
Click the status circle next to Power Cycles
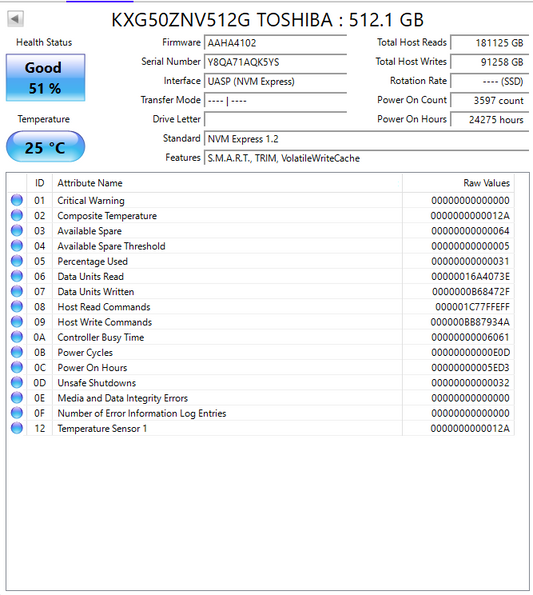tap(17, 352)
